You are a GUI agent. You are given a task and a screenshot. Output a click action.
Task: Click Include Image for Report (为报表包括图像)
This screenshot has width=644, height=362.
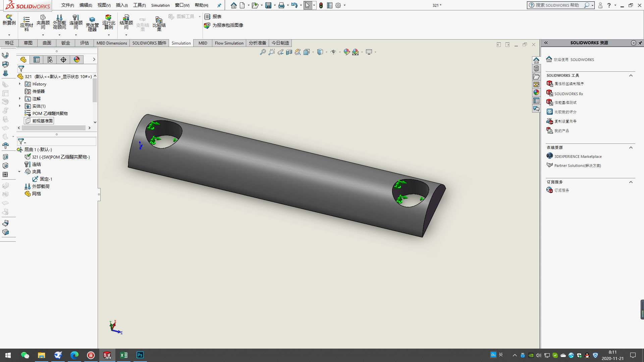(224, 25)
